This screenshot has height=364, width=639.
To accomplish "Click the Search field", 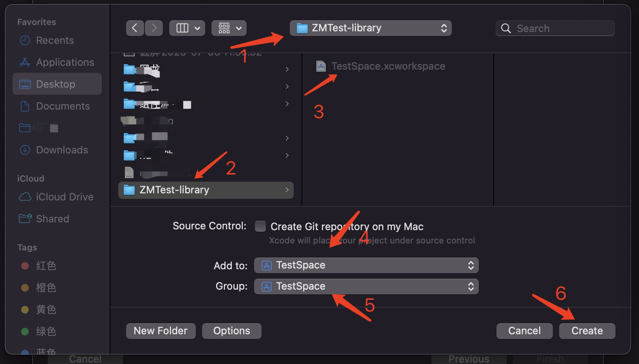I will (x=555, y=28).
